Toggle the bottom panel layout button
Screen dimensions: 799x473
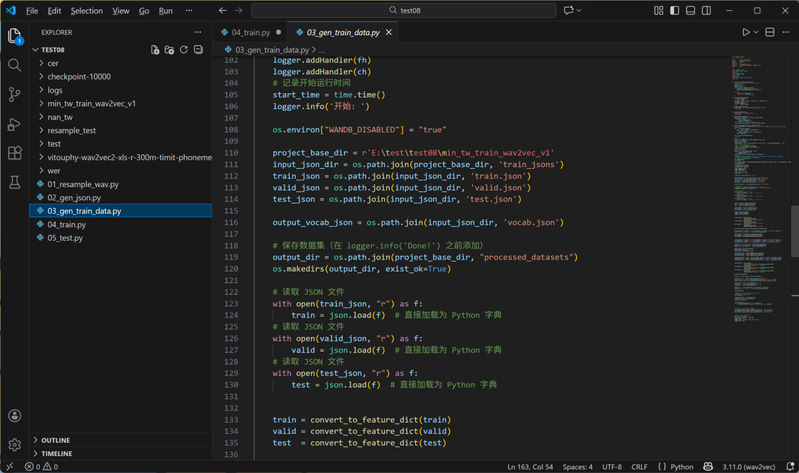tap(688, 11)
